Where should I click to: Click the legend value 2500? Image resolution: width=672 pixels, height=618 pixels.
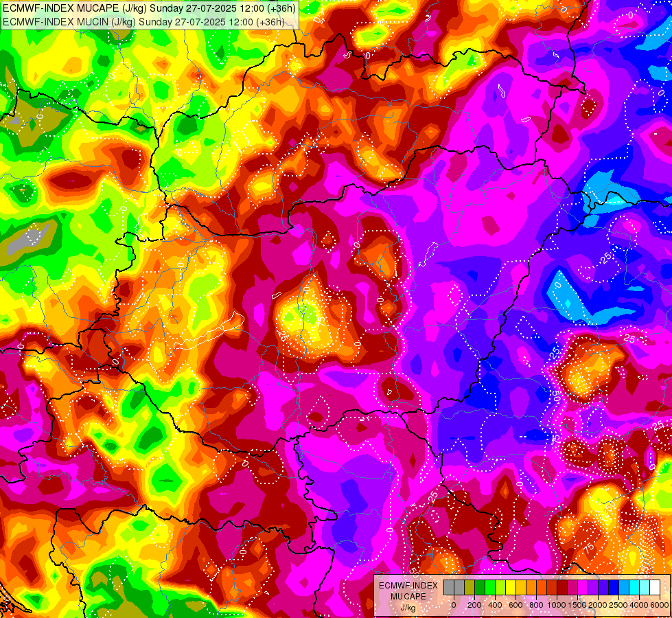(x=619, y=605)
